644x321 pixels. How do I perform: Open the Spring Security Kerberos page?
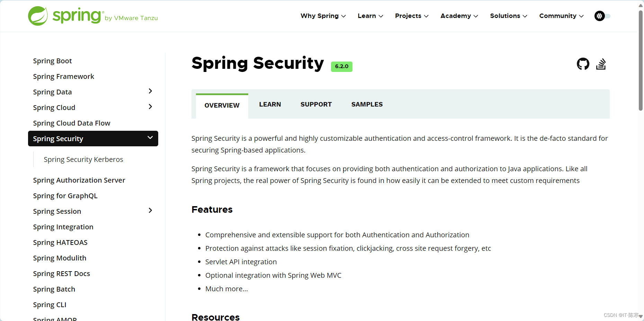pos(83,159)
